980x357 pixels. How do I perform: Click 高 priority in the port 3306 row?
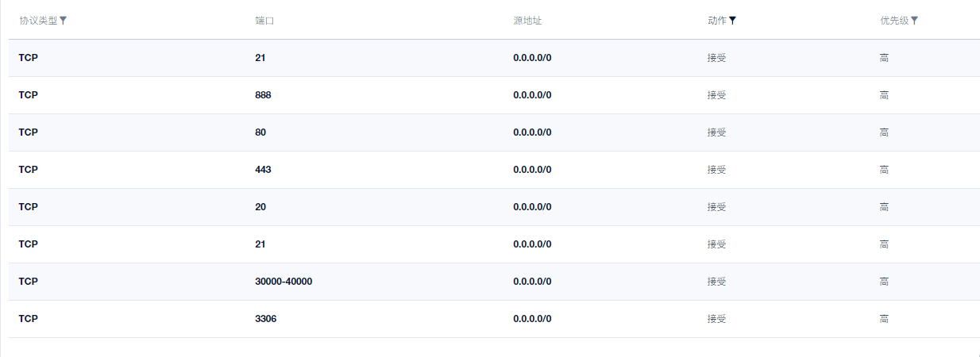[884, 319]
